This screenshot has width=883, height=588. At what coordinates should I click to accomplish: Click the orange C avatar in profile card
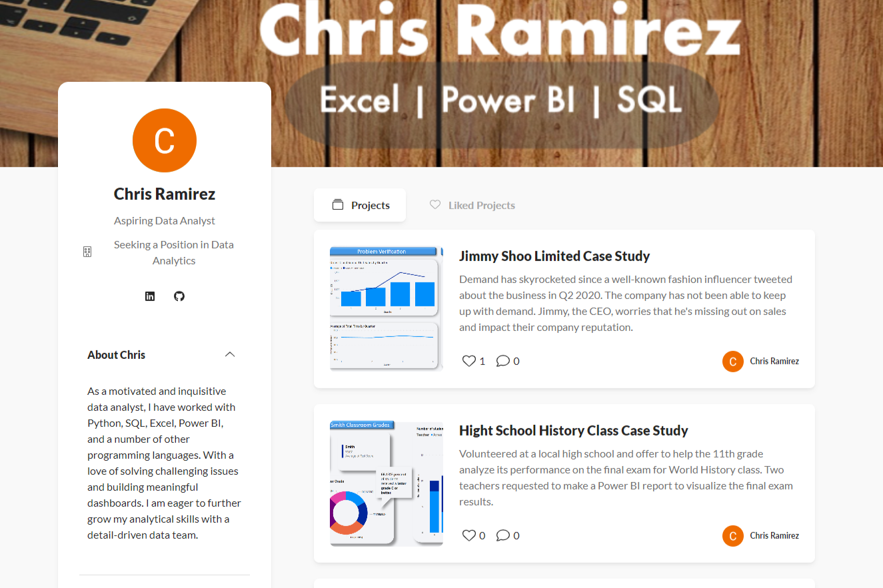165,141
